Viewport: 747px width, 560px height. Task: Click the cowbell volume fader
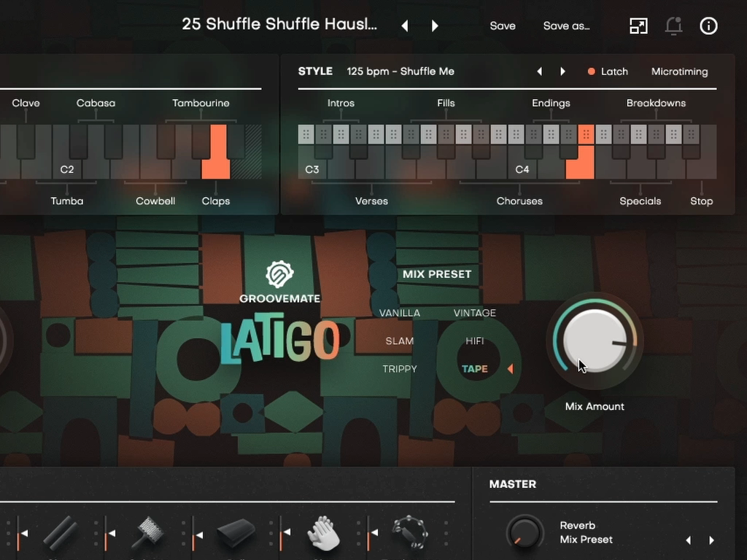(194, 534)
